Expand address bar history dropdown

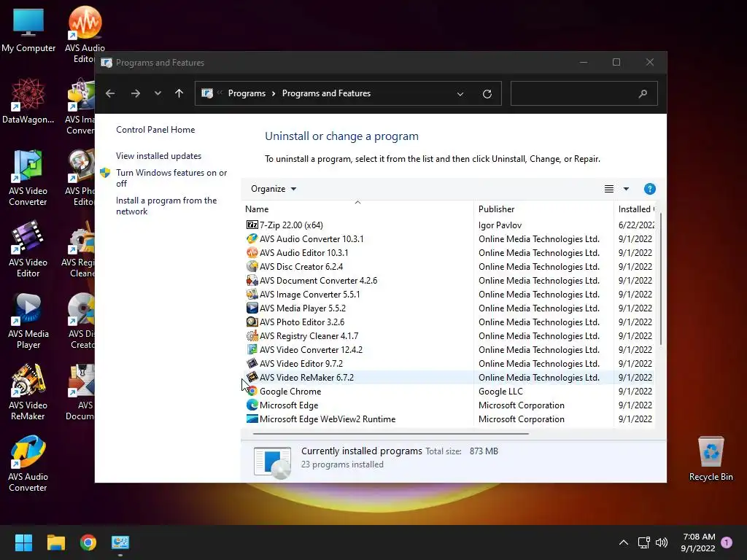pos(460,93)
